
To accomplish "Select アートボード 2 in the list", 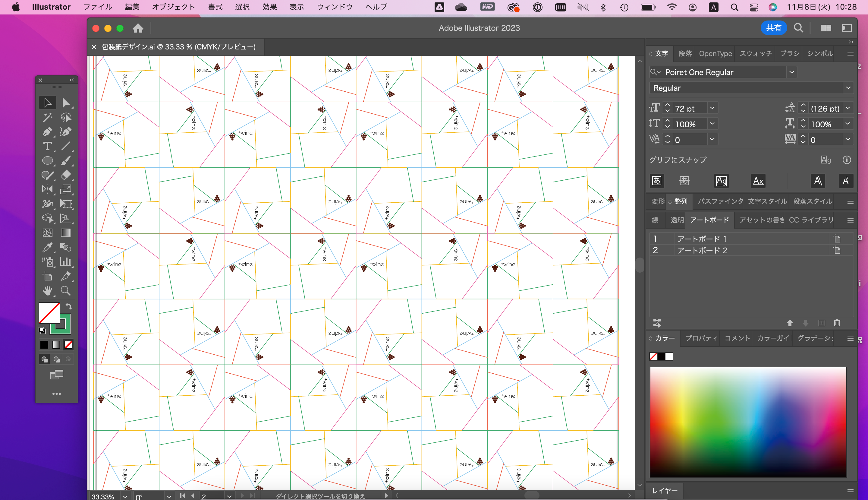I will pyautogui.click(x=702, y=250).
